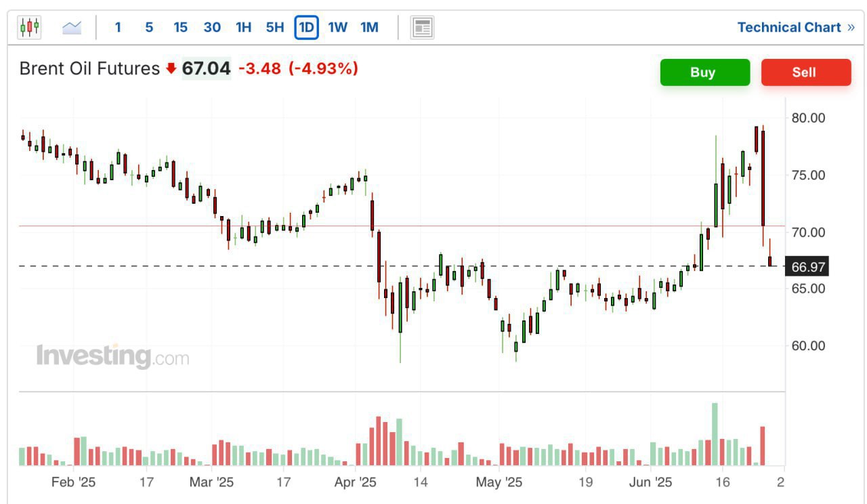Switch to the 15 minute interval
Screen dimensions: 867x504
[180, 27]
